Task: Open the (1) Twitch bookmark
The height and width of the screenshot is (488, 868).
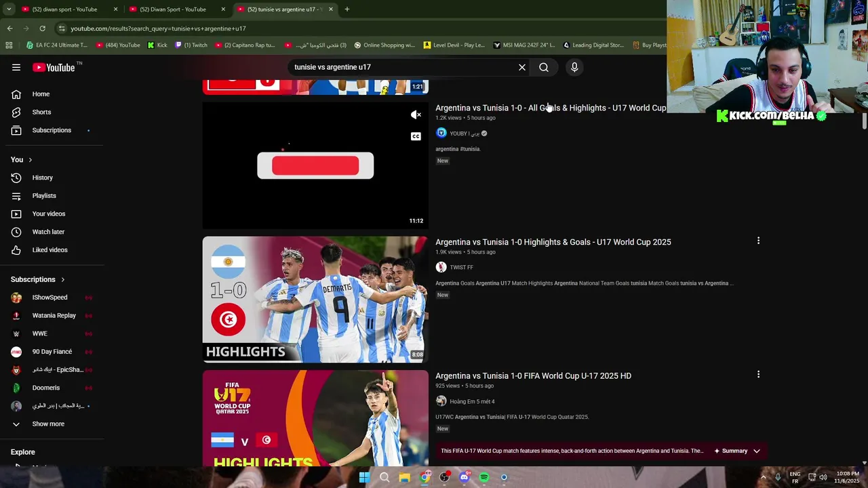Action: point(191,45)
